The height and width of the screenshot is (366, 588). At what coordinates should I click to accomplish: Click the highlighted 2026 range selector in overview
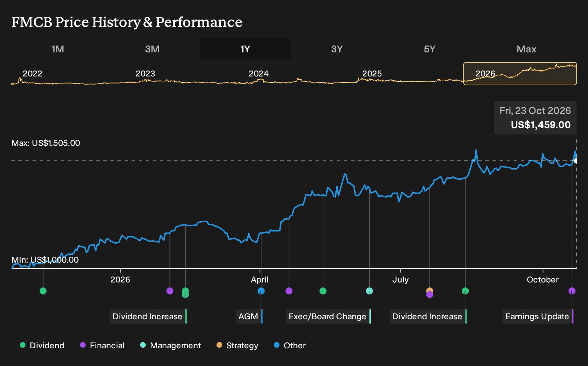coord(520,74)
